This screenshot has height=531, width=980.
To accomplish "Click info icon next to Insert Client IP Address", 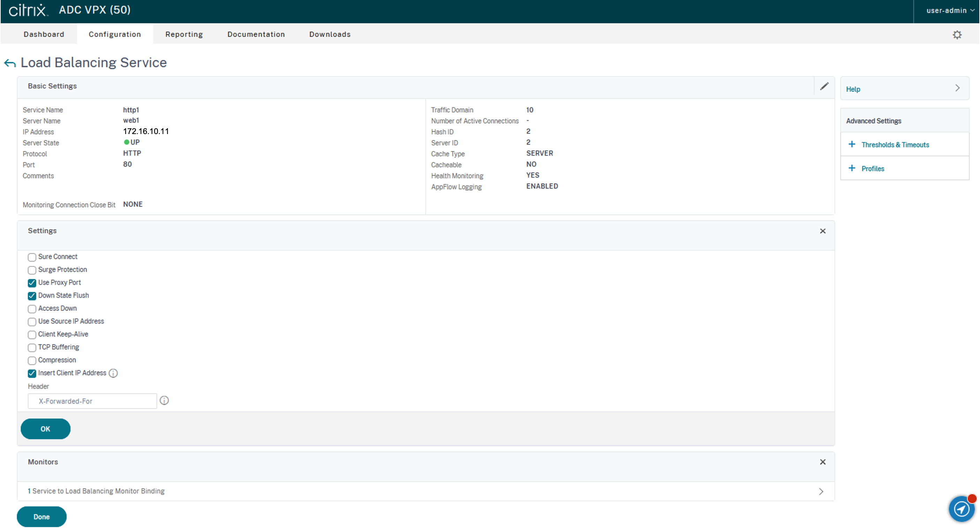I will click(x=113, y=373).
